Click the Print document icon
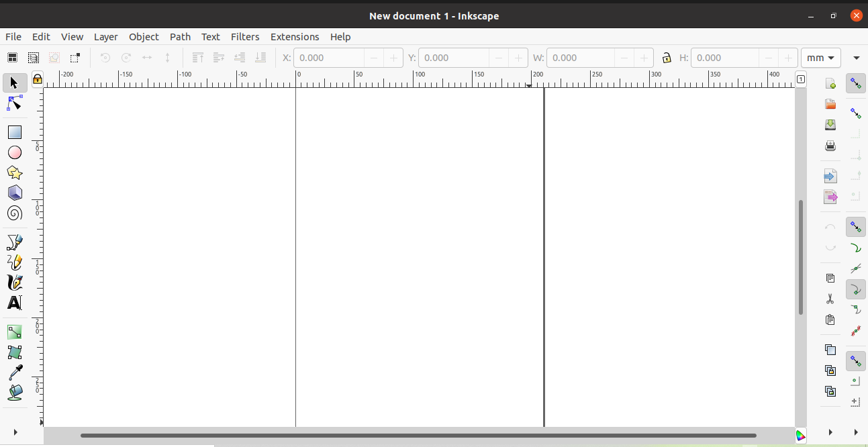868x447 pixels. (x=830, y=146)
